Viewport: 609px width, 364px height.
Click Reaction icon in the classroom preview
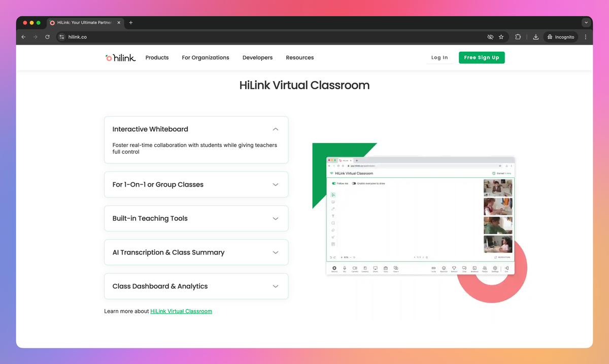coord(444,269)
